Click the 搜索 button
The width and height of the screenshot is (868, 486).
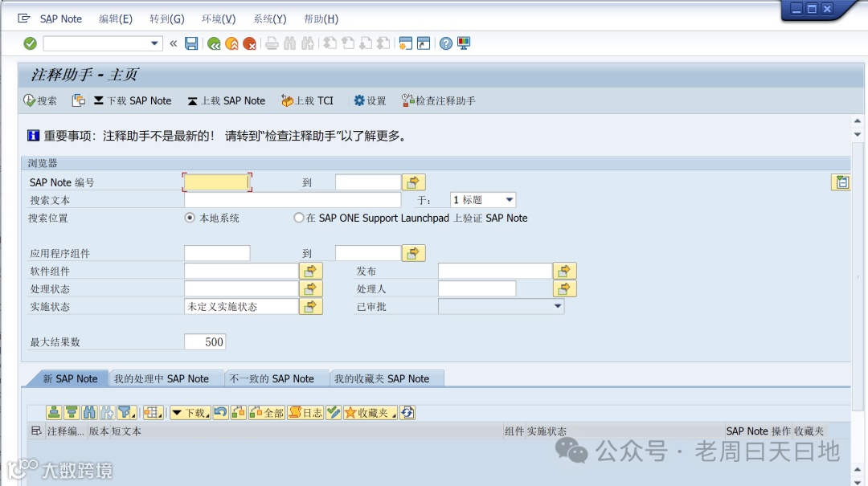(40, 100)
